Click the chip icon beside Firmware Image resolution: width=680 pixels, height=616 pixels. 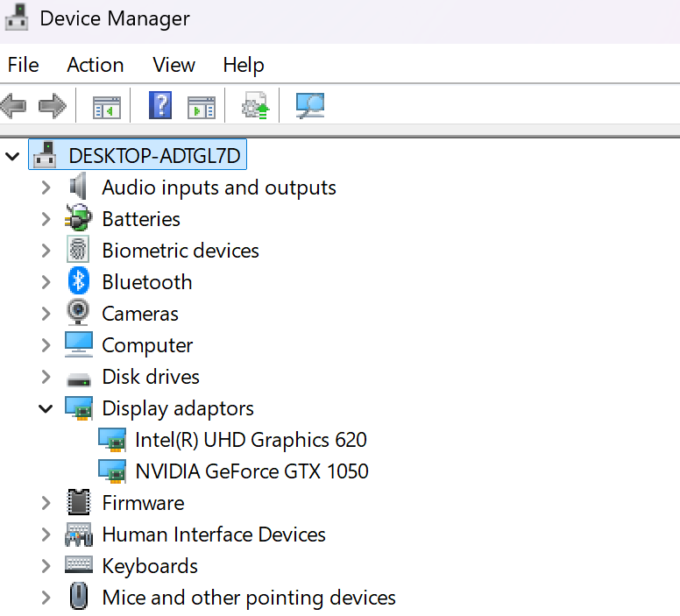pos(79,502)
